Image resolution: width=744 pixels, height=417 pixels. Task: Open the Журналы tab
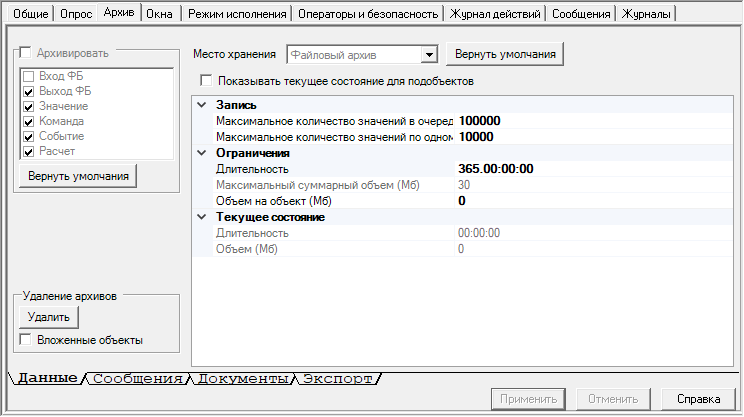[646, 14]
